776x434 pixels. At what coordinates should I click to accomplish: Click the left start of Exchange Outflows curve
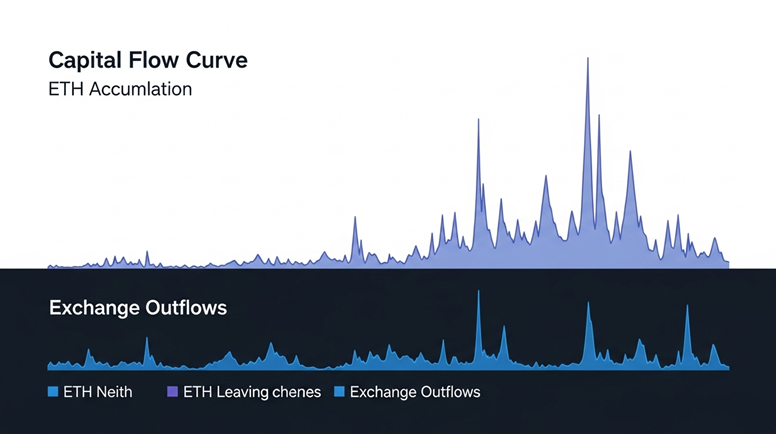point(50,365)
